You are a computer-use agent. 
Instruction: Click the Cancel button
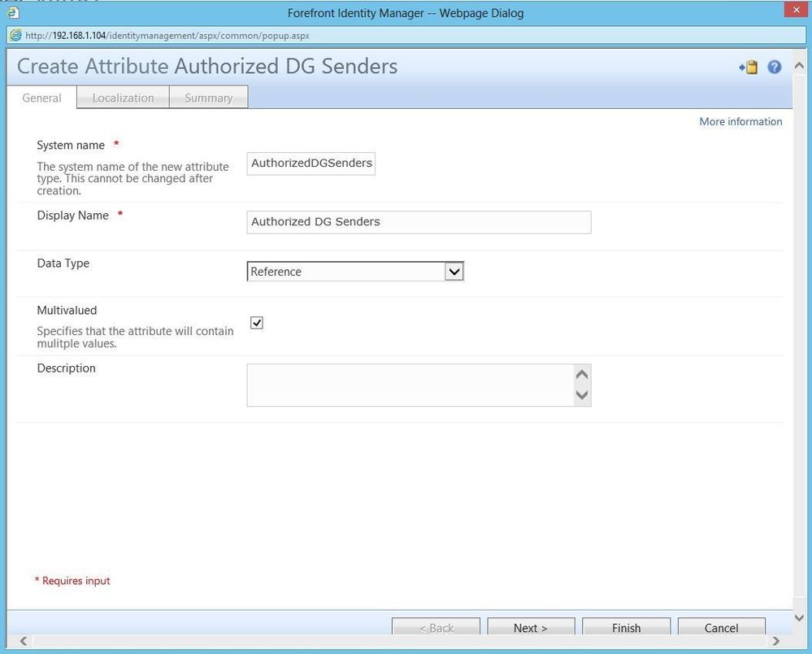pyautogui.click(x=722, y=627)
